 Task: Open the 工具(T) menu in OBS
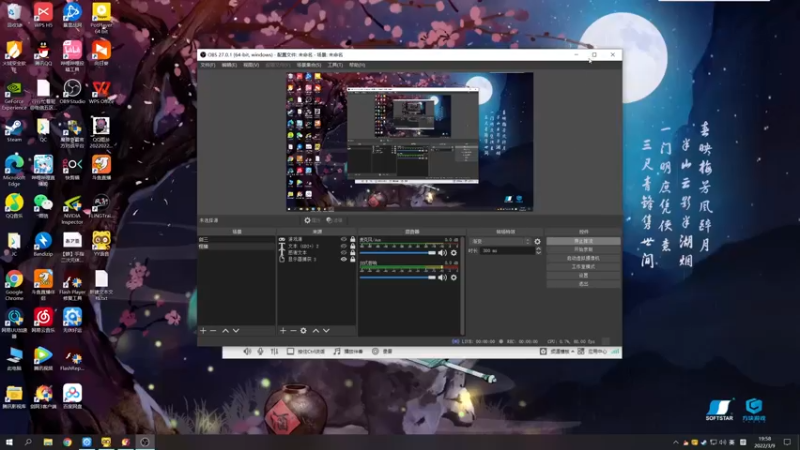coord(335,65)
